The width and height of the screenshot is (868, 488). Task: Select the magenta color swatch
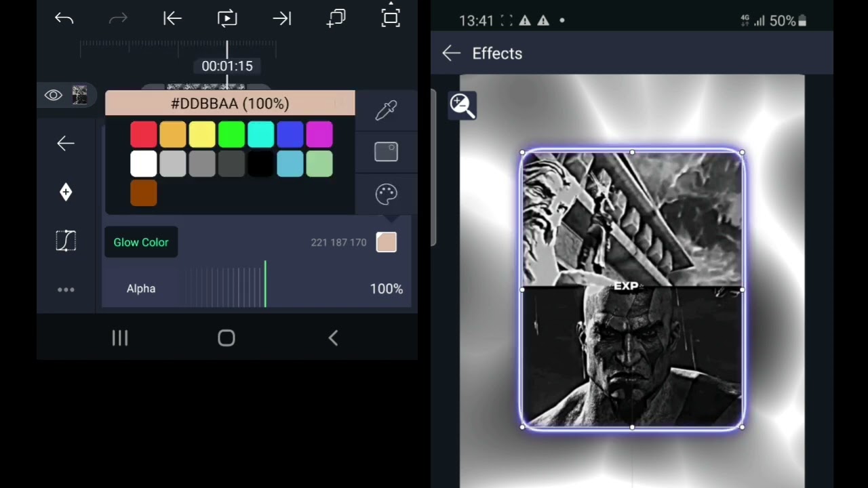pyautogui.click(x=319, y=135)
